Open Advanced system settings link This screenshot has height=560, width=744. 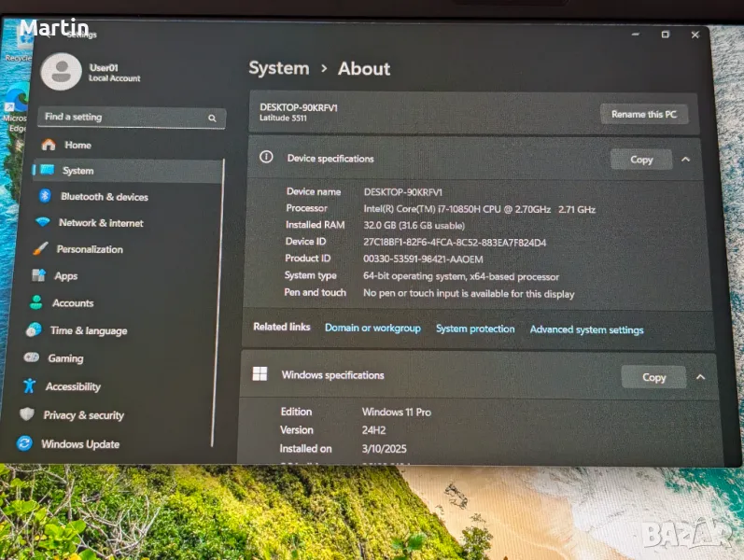[586, 329]
